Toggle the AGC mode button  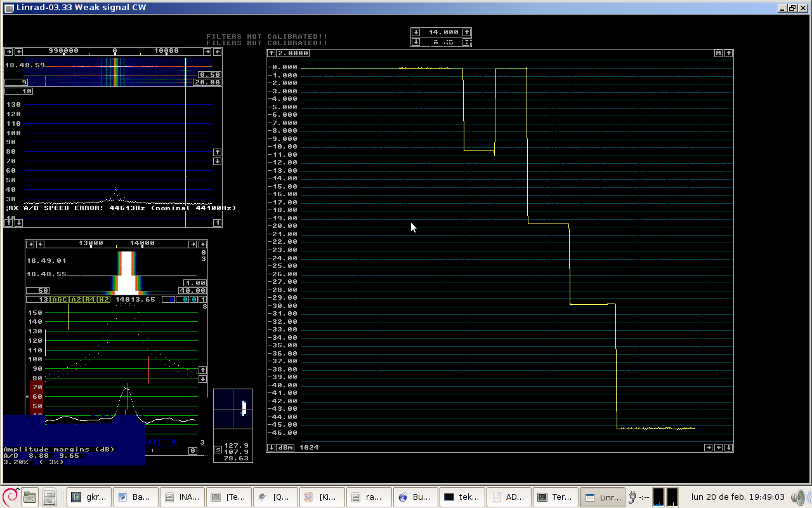point(59,300)
